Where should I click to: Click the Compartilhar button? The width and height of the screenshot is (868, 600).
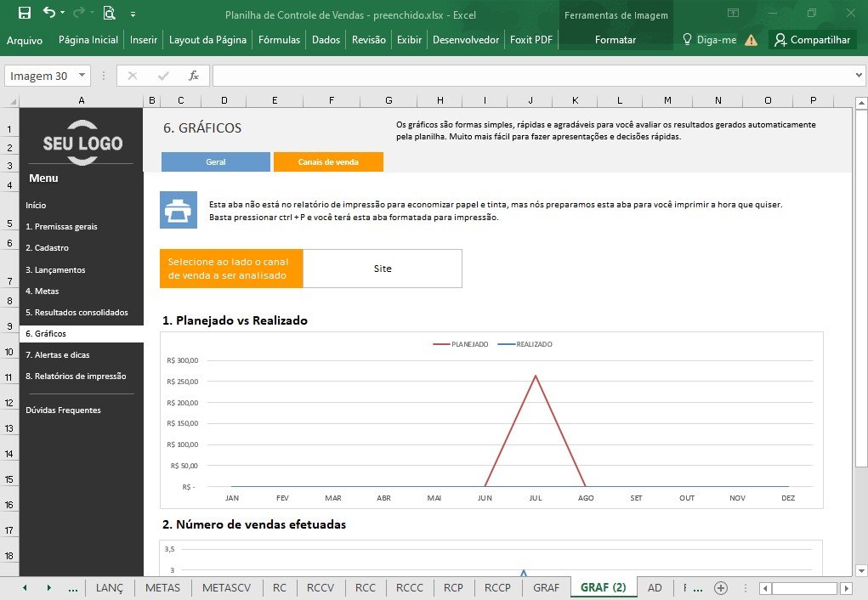[x=812, y=40]
